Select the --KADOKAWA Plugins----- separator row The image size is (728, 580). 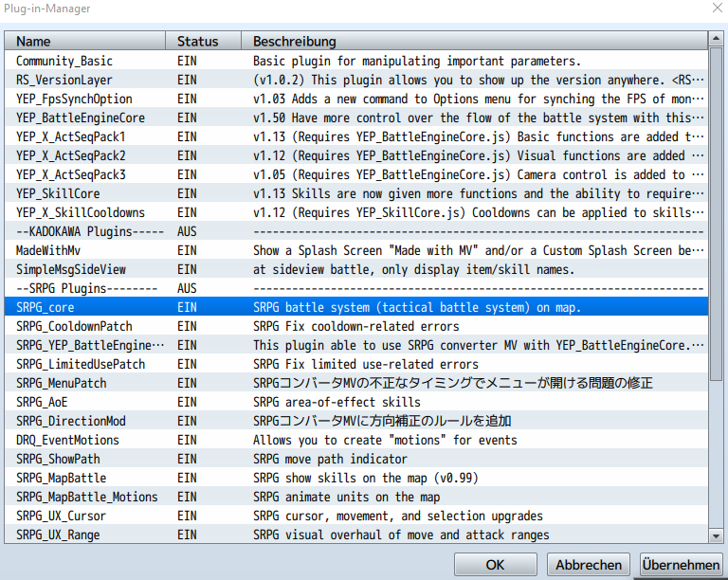tap(356, 231)
